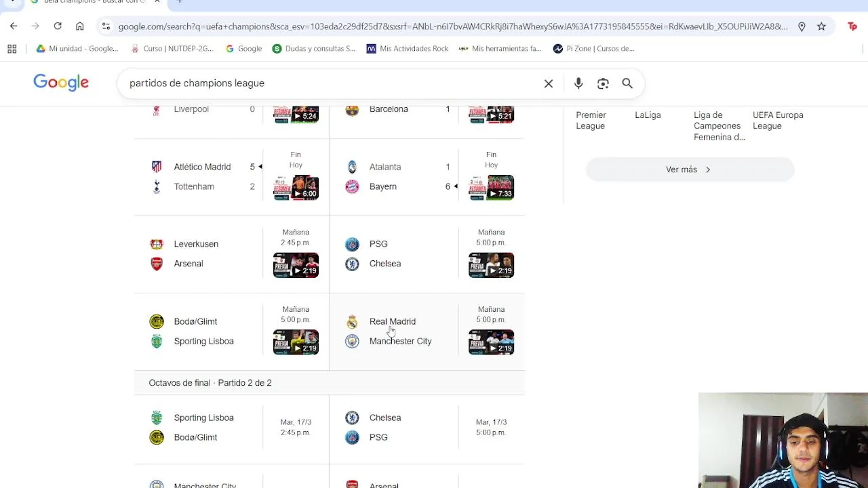The image size is (868, 488).
Task: Play PSG vs Chelsea preview video
Action: (491, 265)
